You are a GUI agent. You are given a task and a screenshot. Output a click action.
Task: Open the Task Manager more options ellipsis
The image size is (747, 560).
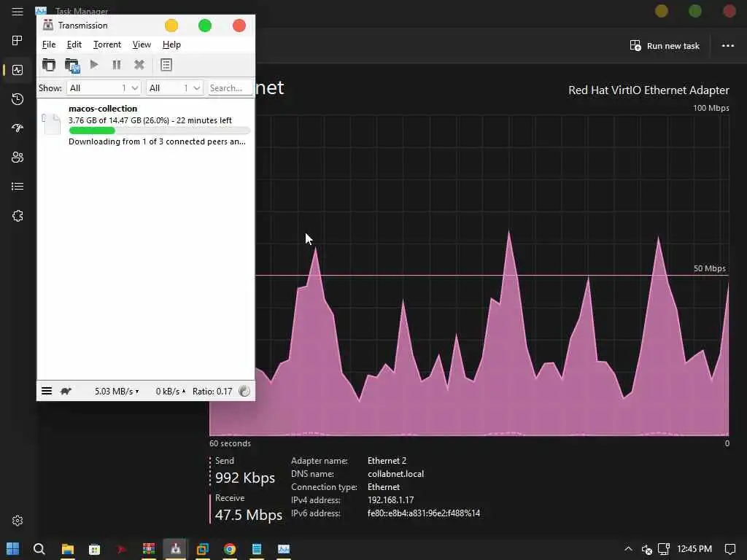(x=727, y=46)
